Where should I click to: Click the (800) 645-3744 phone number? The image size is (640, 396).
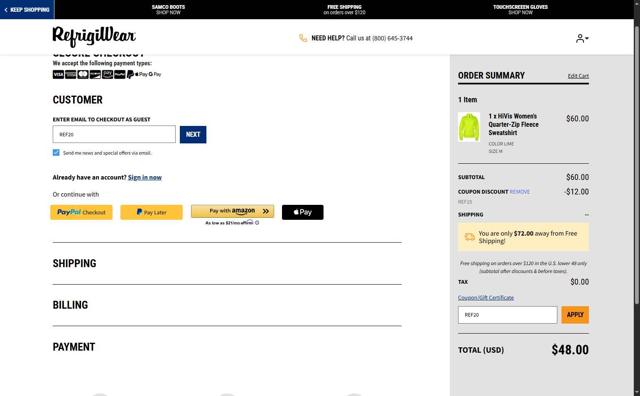coord(392,38)
